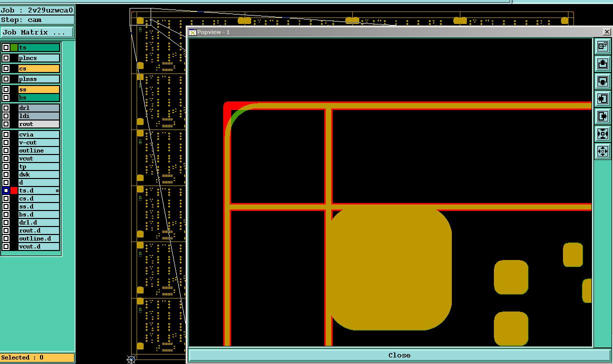Viewport: 613px width, 364px height.
Task: Select the cvia layer name
Action: pos(39,134)
